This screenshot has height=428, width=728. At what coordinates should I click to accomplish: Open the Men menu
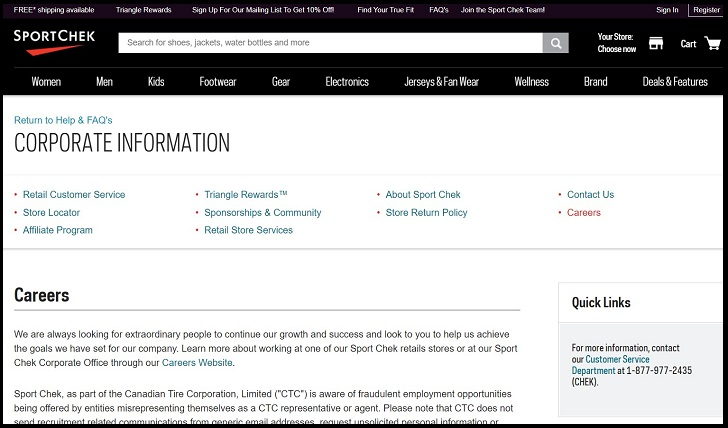[104, 82]
